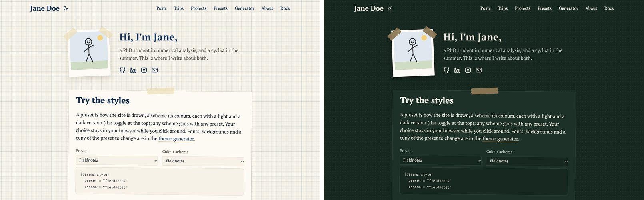Open Presets menu in light theme page
This screenshot has height=200, width=644.
click(220, 8)
